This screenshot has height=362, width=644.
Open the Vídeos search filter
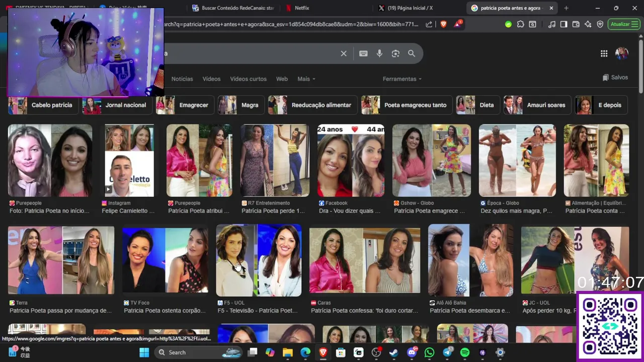(x=211, y=79)
